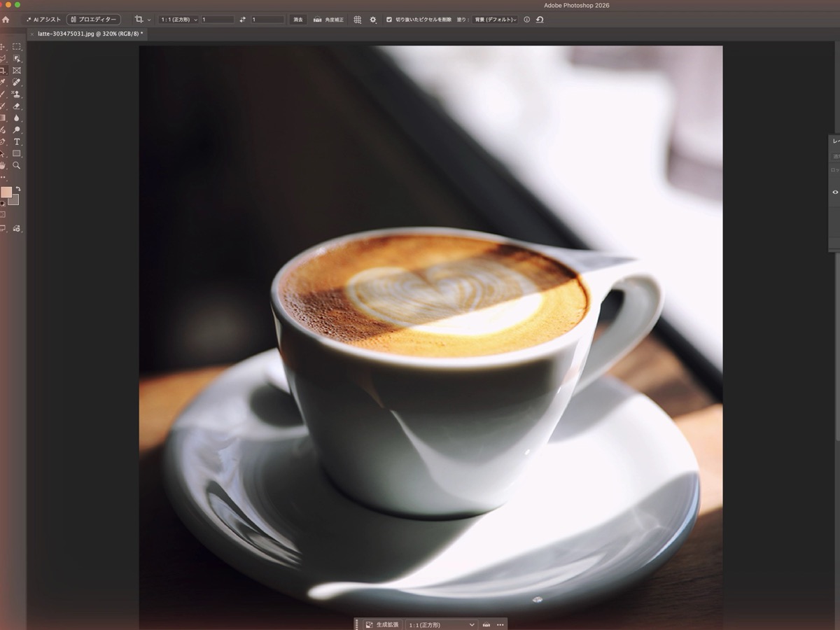Click the Home icon
This screenshot has width=840, height=630.
point(6,20)
